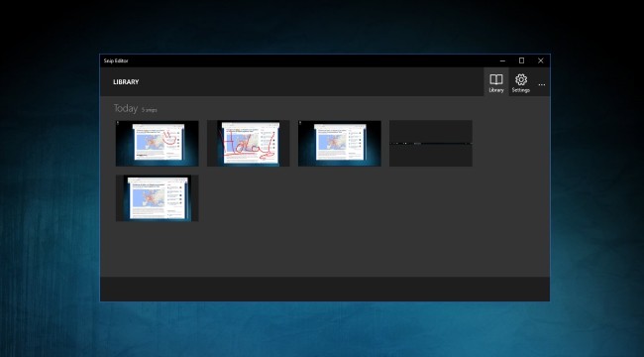Click the LIBRARY page heading
644x357 pixels.
pyautogui.click(x=126, y=82)
